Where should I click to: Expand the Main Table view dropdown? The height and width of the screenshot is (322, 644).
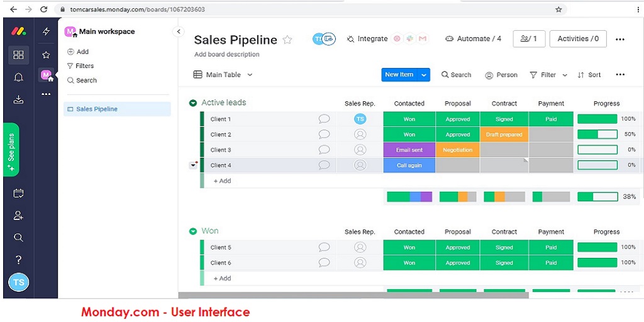click(x=250, y=75)
